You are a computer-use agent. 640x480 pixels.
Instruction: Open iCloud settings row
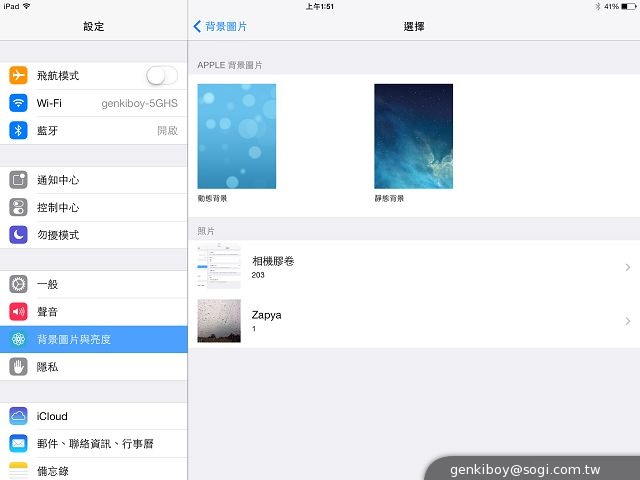[x=93, y=416]
